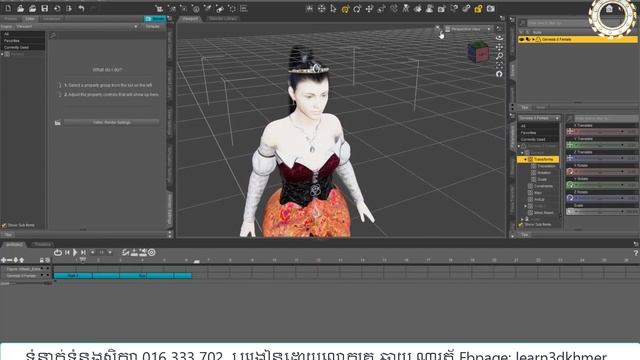The width and height of the screenshot is (640, 360).
Task: Click the viewport frame selection icon
Action: [499, 65]
